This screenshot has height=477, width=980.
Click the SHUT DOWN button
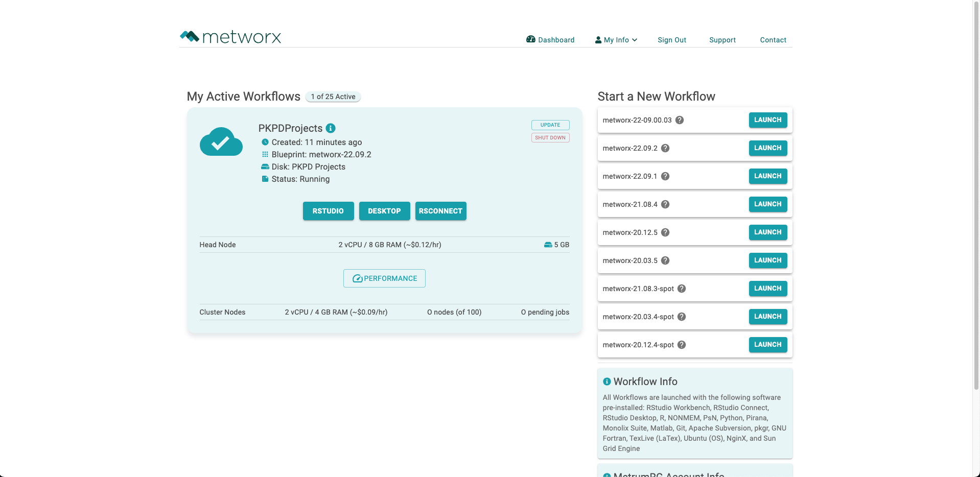click(x=550, y=138)
